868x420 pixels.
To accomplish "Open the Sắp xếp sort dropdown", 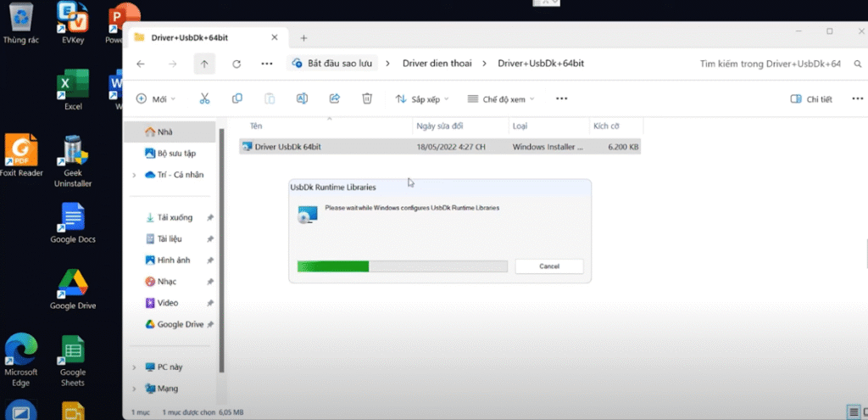I will [422, 99].
